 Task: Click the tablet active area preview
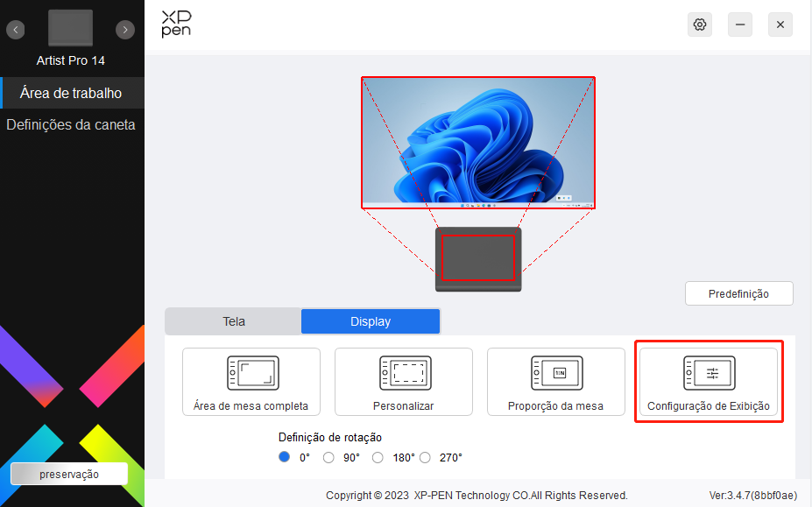(x=478, y=258)
